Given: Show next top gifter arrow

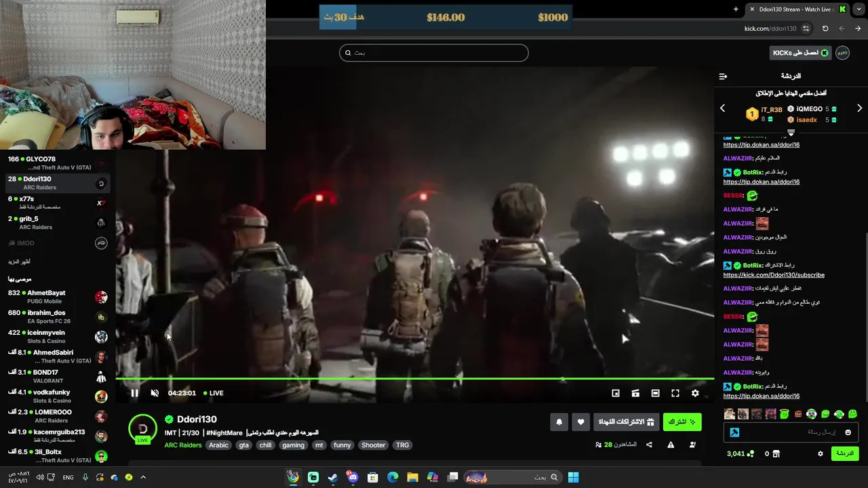Looking at the screenshot, I should 859,108.
